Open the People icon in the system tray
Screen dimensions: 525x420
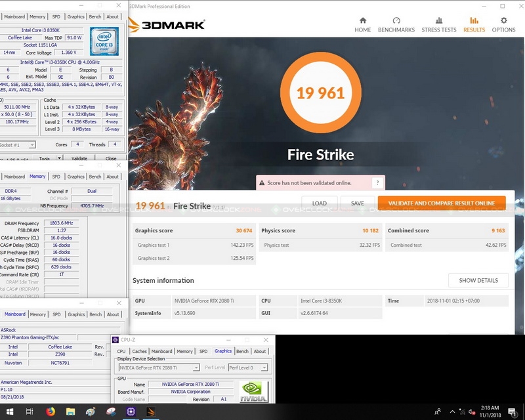coord(438,411)
